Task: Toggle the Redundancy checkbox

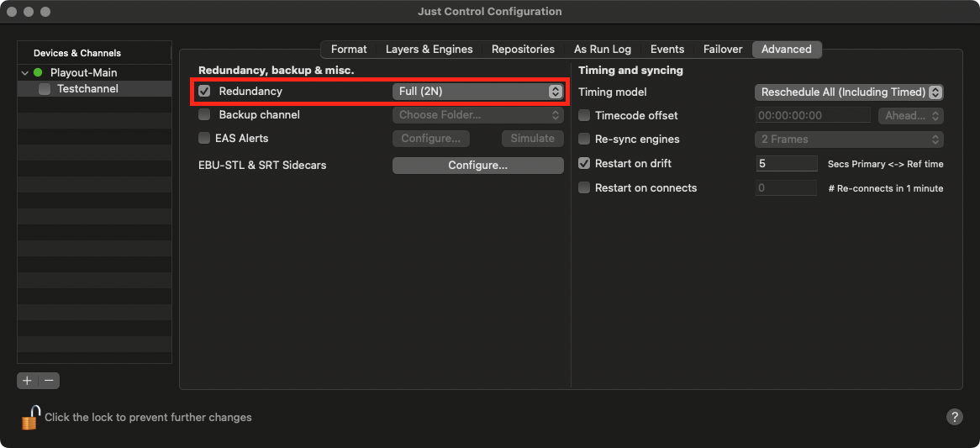Action: (x=204, y=92)
